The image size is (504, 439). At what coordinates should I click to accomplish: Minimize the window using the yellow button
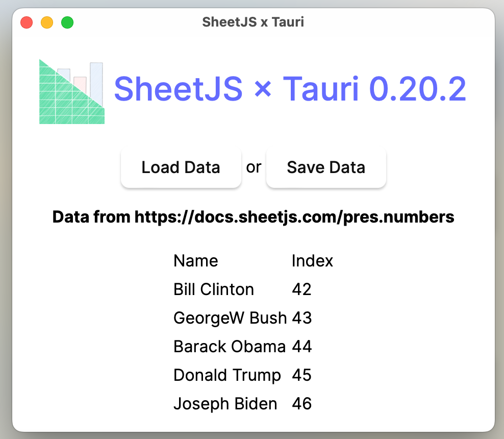coord(47,22)
